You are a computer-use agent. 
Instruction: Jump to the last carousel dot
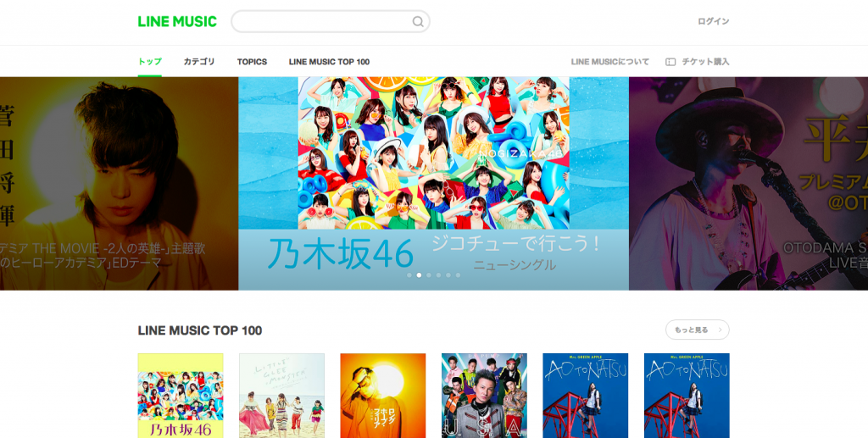click(x=459, y=275)
